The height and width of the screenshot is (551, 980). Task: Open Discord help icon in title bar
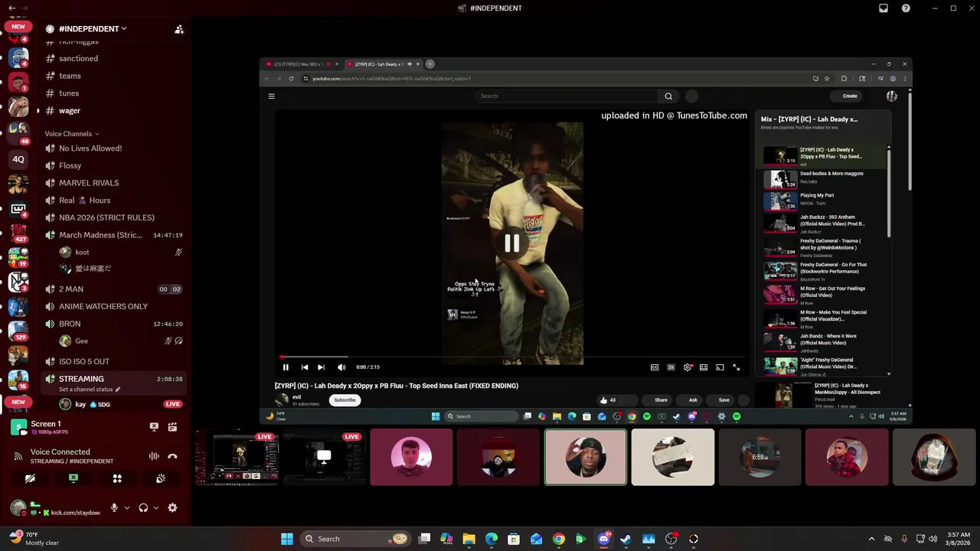tap(906, 8)
